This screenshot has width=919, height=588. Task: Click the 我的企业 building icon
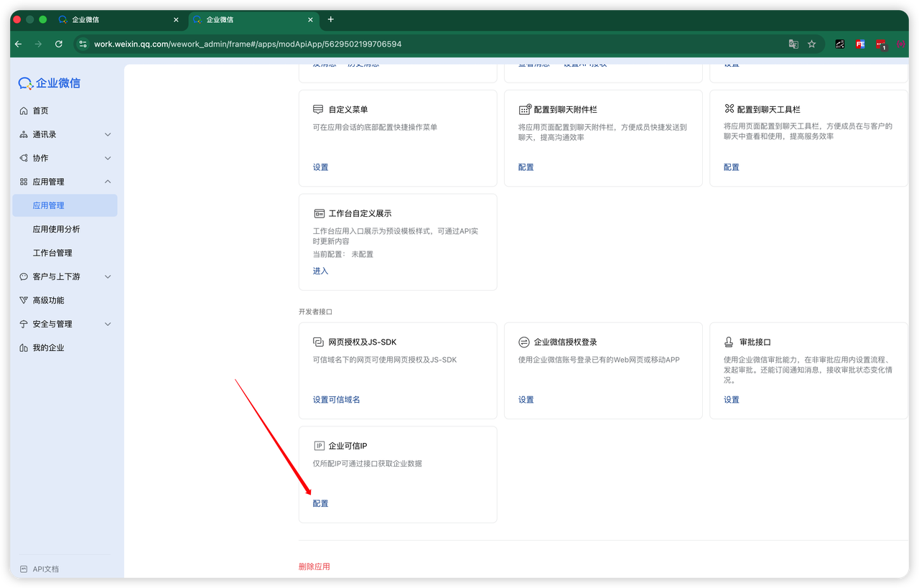(24, 347)
